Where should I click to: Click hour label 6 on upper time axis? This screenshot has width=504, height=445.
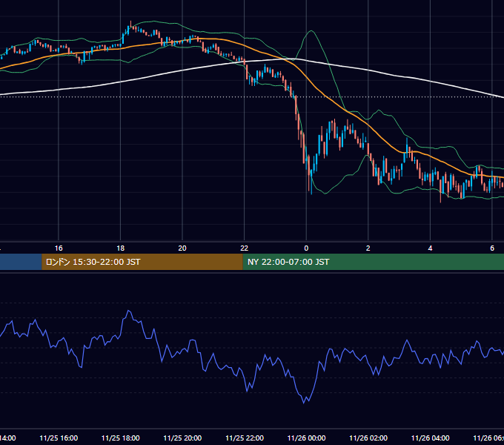click(492, 248)
